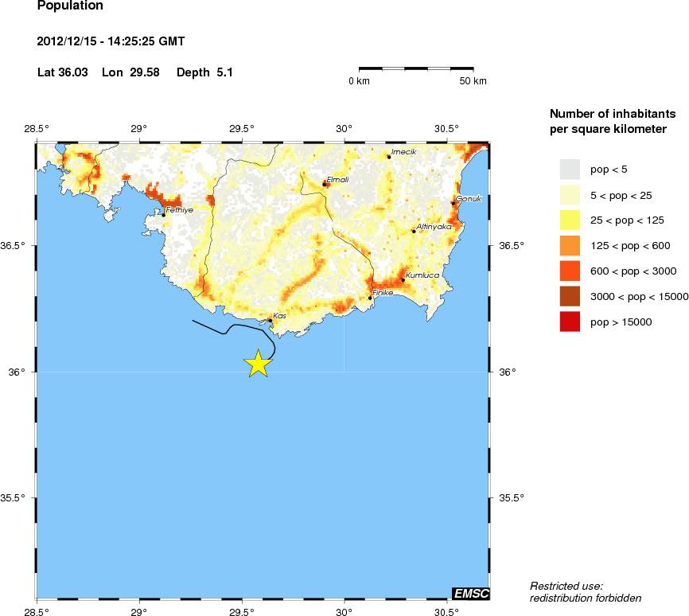Viewport: 689px width, 616px height.
Task: Select the Elmali town marker
Action: point(325,184)
